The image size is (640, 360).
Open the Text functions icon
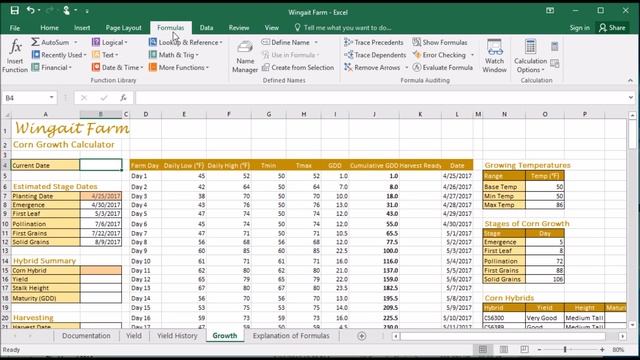pos(96,55)
